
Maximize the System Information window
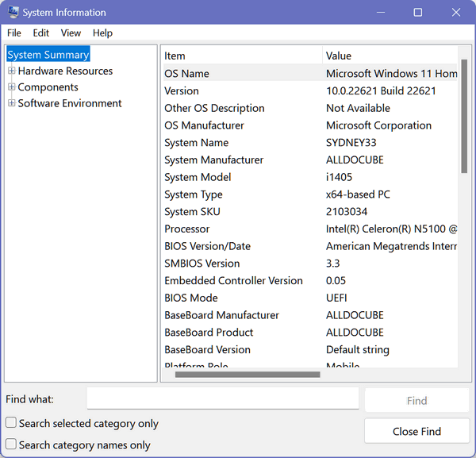pos(418,13)
